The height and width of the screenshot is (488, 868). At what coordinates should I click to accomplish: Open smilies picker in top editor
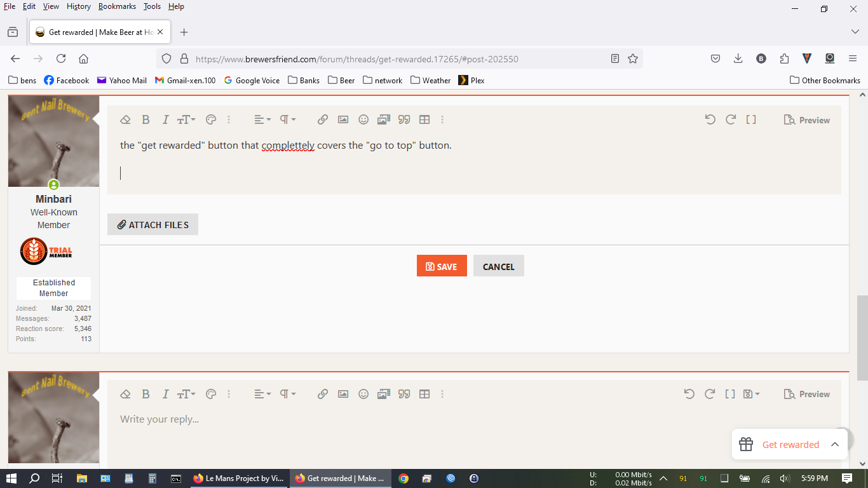(363, 119)
